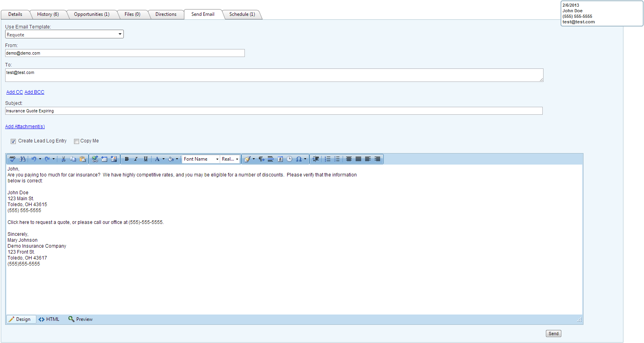Switch editor to HTML mode
Image resolution: width=644 pixels, height=343 pixels.
pos(49,319)
